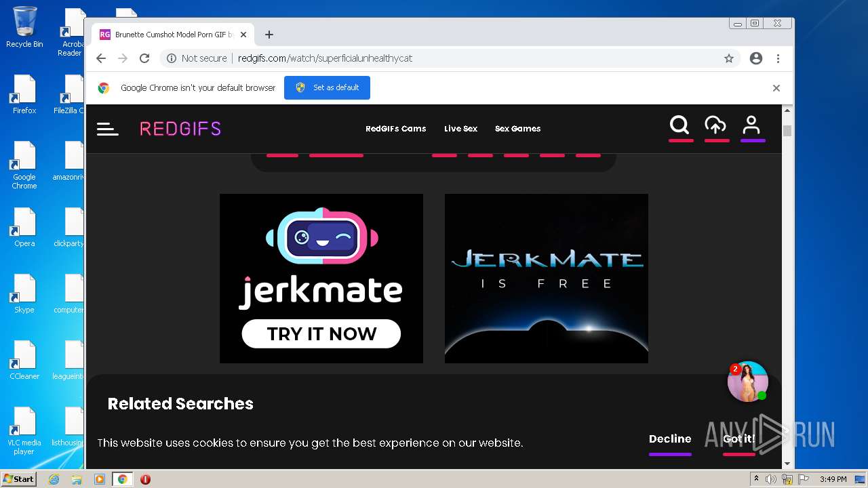Click the page scrollbar up arrow
Viewport: 868px width, 488px height.
click(x=787, y=110)
